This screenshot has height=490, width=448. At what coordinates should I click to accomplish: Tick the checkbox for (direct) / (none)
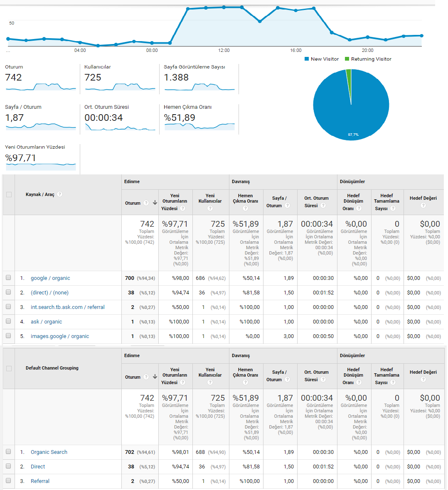[x=8, y=292]
